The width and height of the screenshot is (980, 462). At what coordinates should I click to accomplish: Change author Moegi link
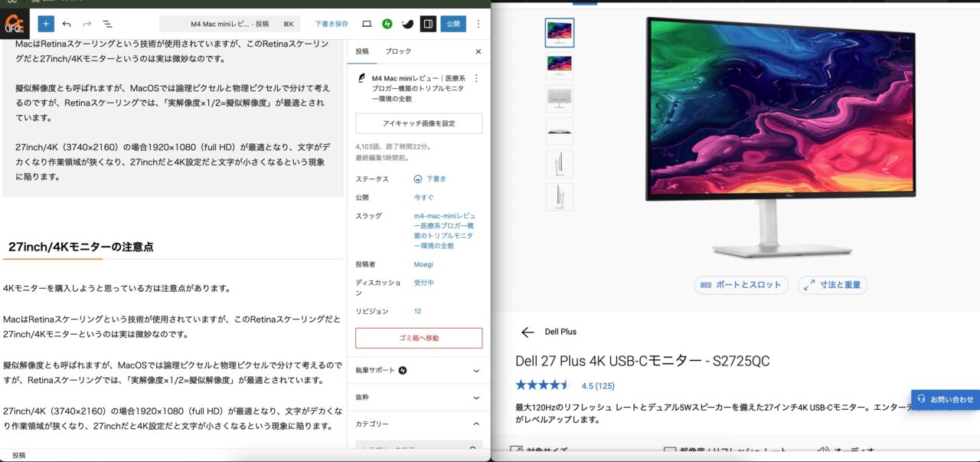(x=423, y=264)
